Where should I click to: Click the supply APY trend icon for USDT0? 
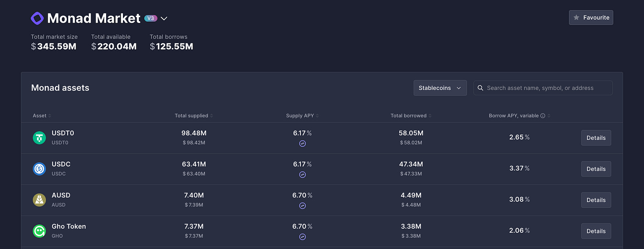(303, 143)
